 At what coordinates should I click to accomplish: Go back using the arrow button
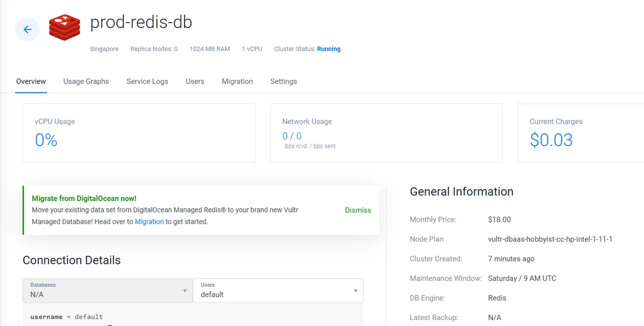[x=28, y=30]
